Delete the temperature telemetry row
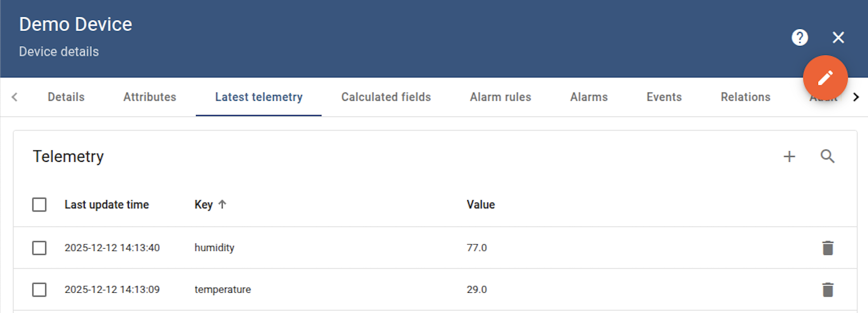This screenshot has height=313, width=868. 828,290
